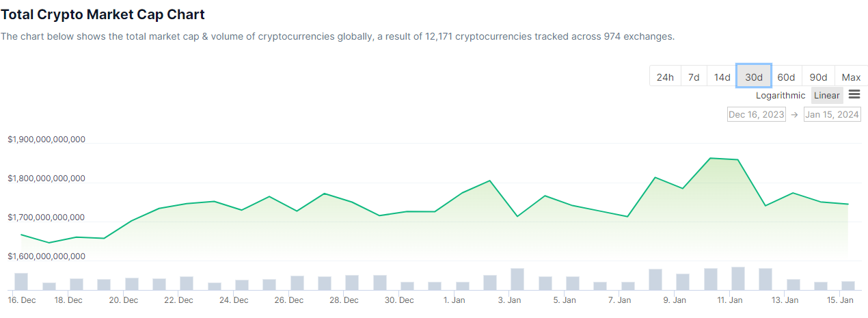Toggle Linear scale option
The height and width of the screenshot is (318, 868).
(827, 96)
